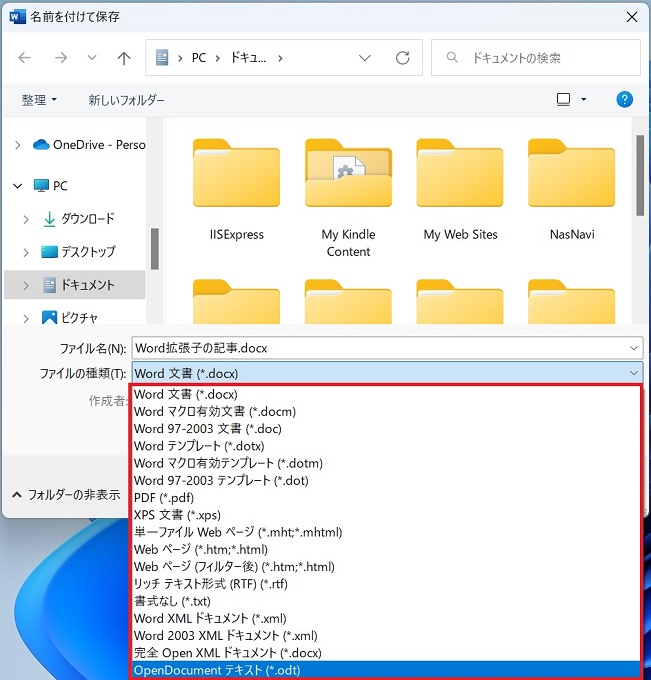Click the back navigation arrow

[x=25, y=58]
